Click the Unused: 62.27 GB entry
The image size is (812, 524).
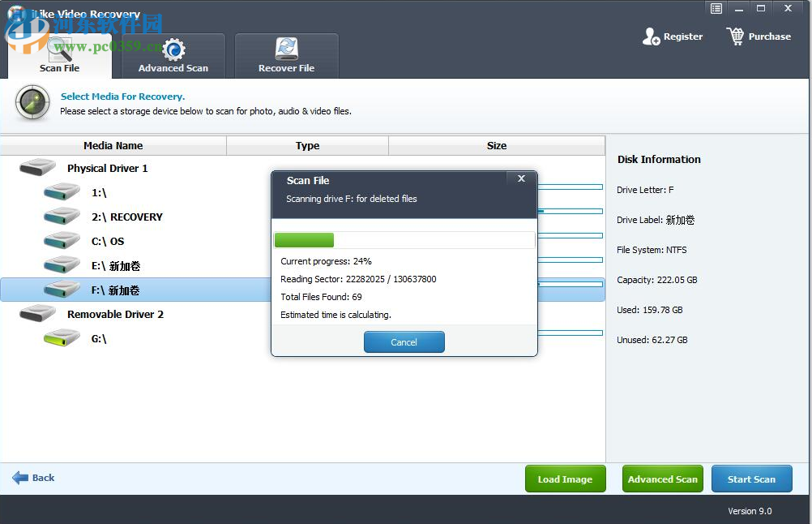pos(652,340)
